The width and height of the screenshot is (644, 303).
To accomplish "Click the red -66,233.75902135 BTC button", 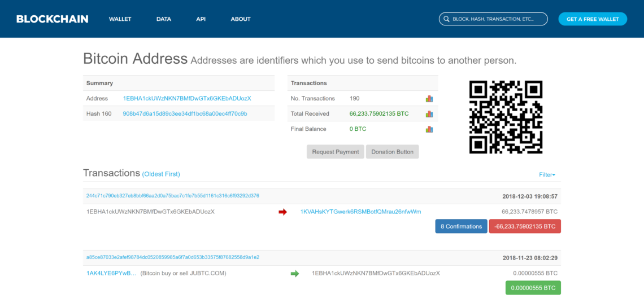I will point(525,226).
